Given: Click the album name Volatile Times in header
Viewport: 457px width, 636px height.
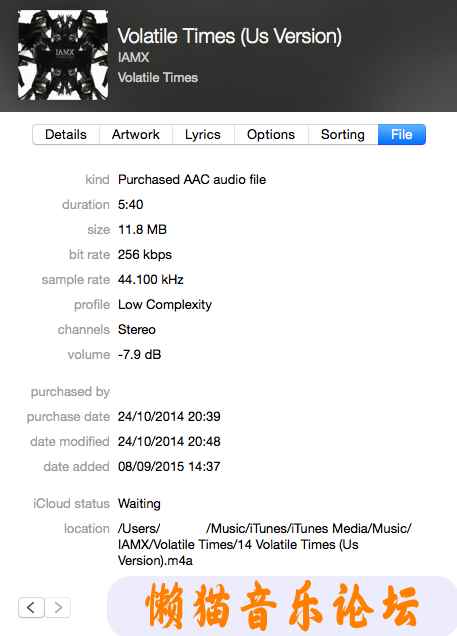Looking at the screenshot, I should 158,77.
